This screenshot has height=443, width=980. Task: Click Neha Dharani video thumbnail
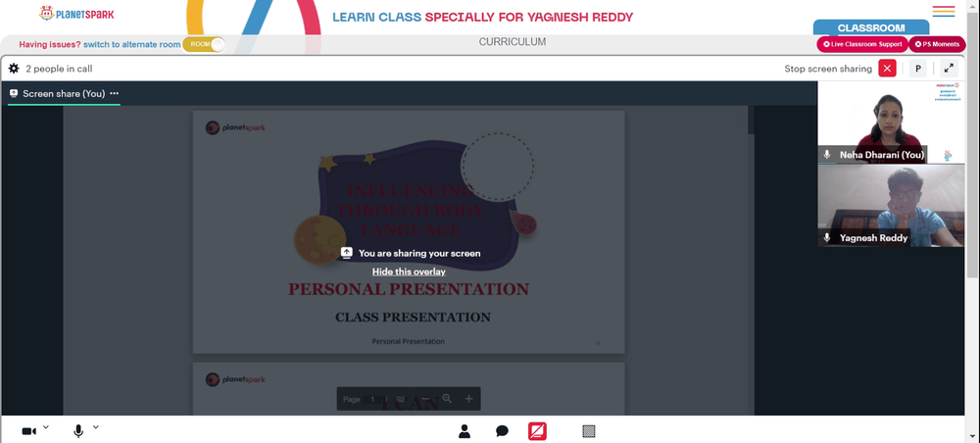pyautogui.click(x=891, y=123)
